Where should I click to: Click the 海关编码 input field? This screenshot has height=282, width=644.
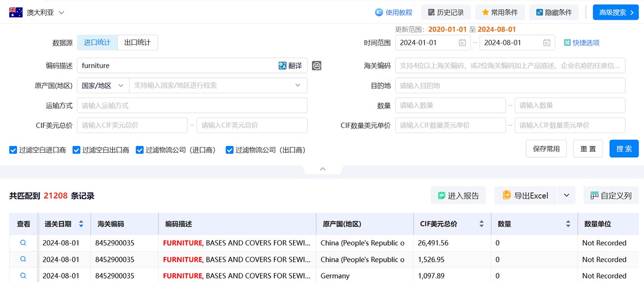(510, 66)
